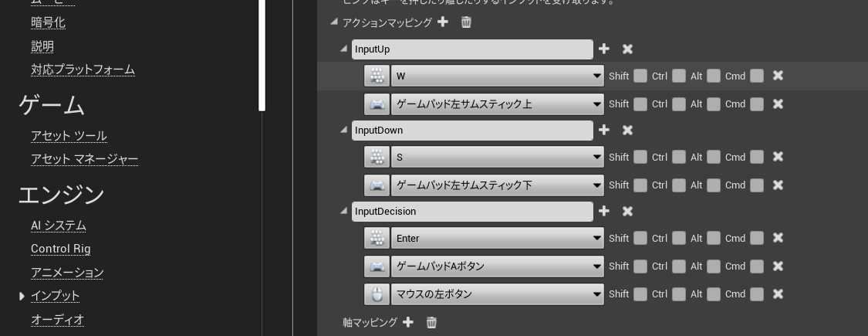The height and width of the screenshot is (336, 868).
Task: Open the ゲームパッド左サムスティック下 dropdown
Action: (498, 185)
